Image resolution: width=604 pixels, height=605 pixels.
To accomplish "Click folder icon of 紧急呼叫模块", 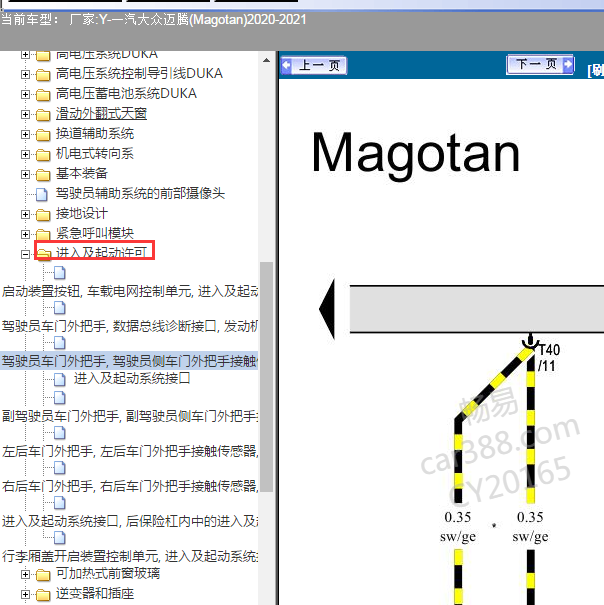I will [43, 234].
